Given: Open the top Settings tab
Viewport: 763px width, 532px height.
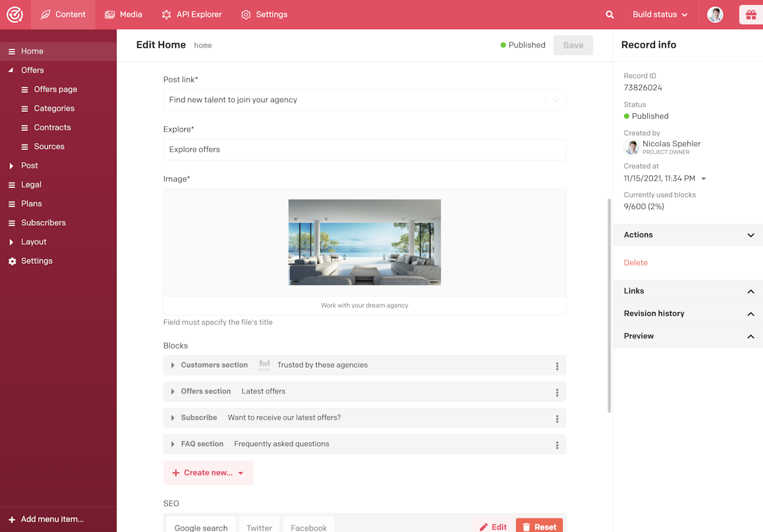Looking at the screenshot, I should (x=264, y=15).
